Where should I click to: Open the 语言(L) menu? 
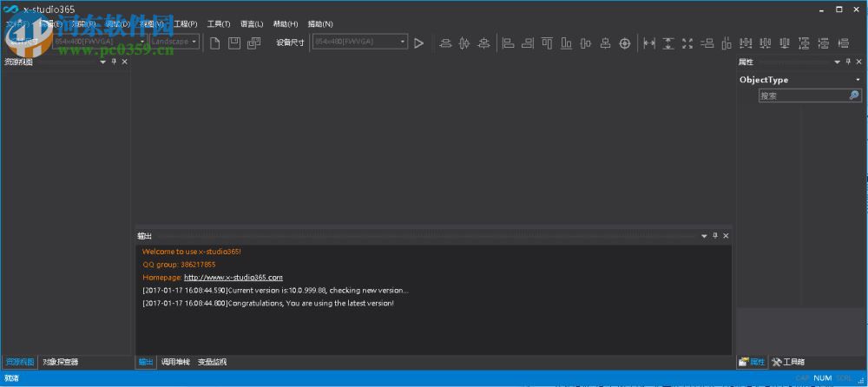pyautogui.click(x=252, y=23)
